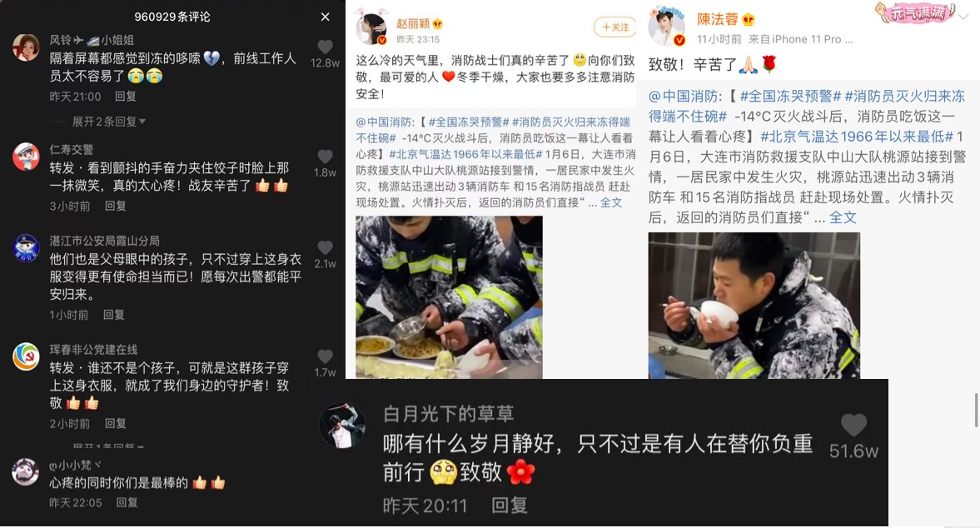Expand 全文 in 赵丽颖's reposted text

pyautogui.click(x=611, y=202)
